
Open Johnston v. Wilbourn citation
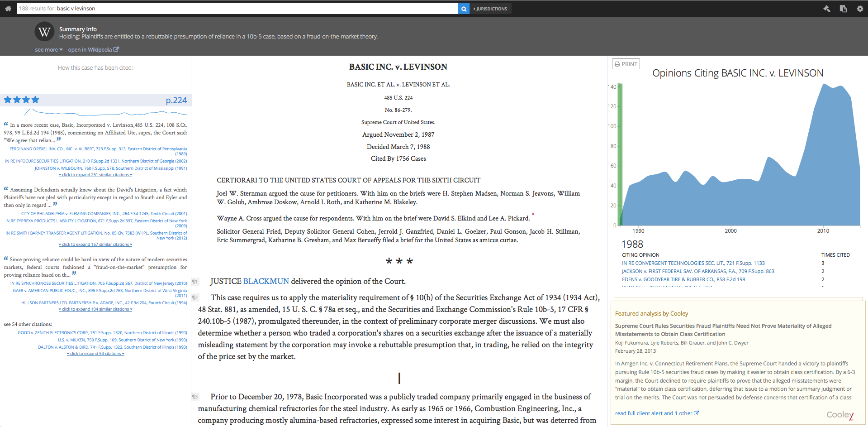click(x=111, y=168)
